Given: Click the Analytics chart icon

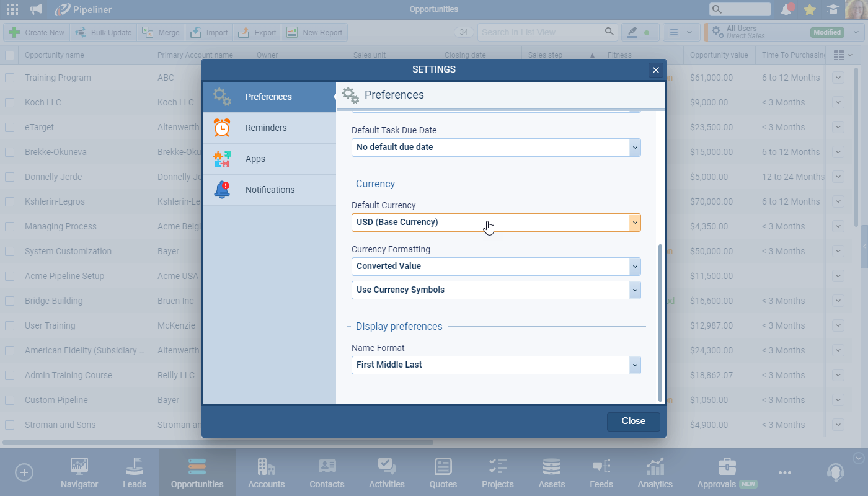Looking at the screenshot, I should click(655, 466).
